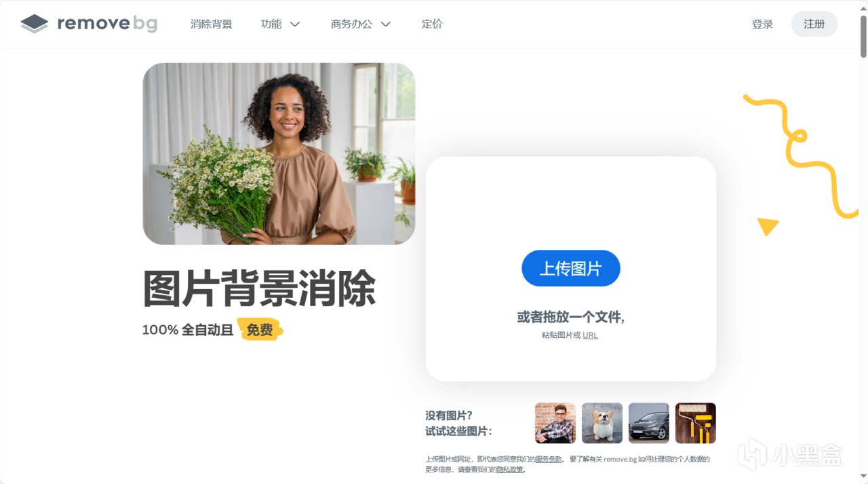
Task: Open the 消除背景 nav item
Action: 212,24
